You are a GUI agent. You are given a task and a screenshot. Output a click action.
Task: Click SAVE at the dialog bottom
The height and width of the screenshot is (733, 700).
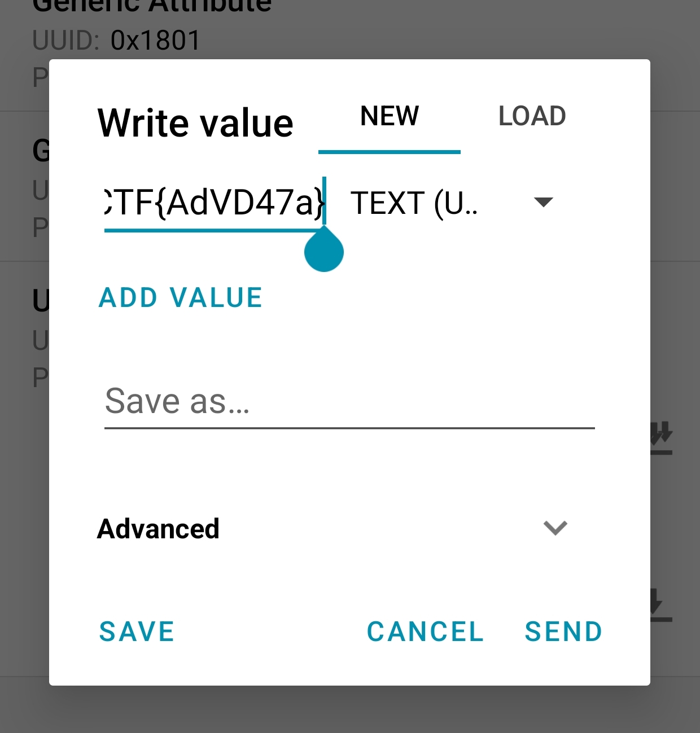point(137,631)
